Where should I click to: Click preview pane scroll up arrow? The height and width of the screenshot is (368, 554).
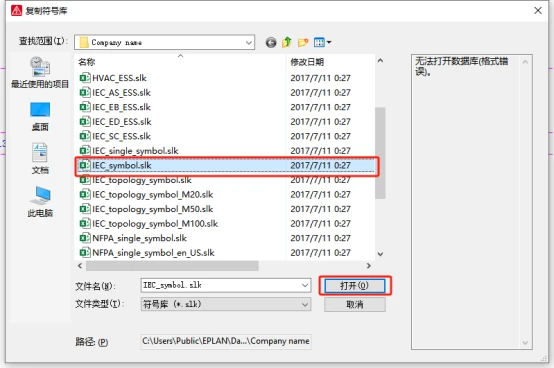click(525, 62)
